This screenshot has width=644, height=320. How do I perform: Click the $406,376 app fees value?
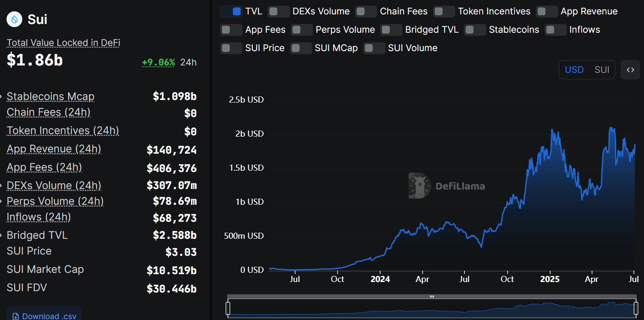pos(171,169)
